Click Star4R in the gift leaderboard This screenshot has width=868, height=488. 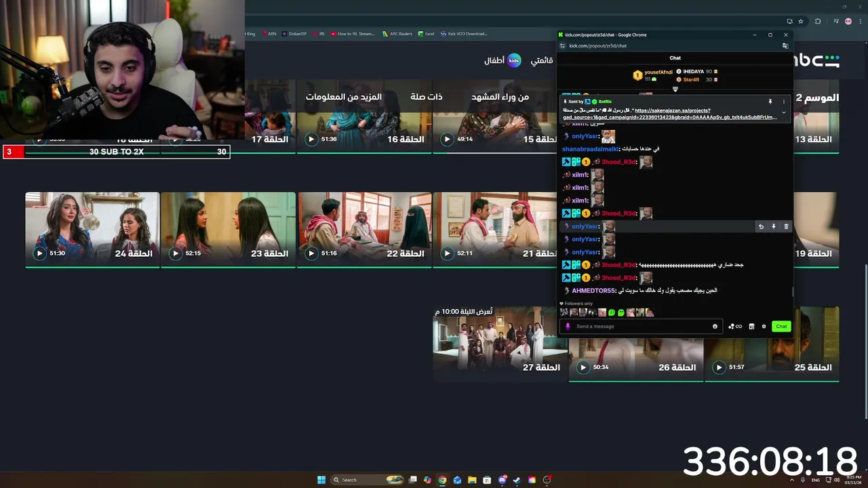point(691,79)
